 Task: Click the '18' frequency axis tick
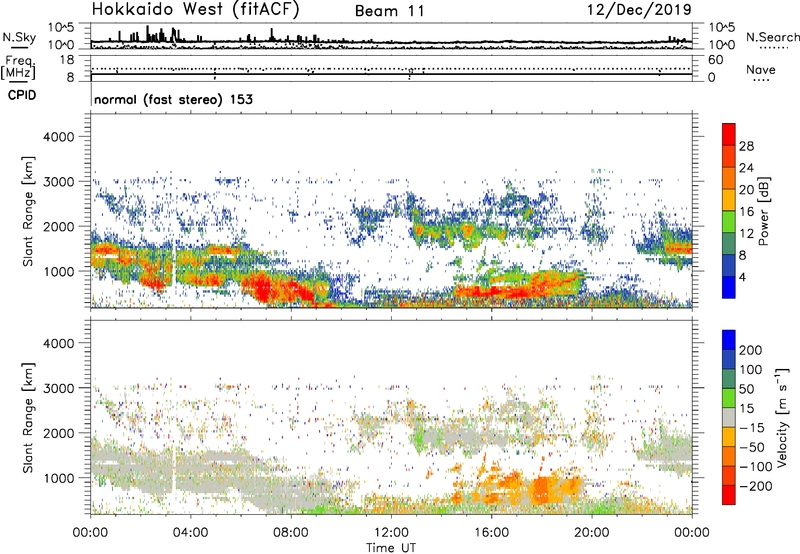67,60
